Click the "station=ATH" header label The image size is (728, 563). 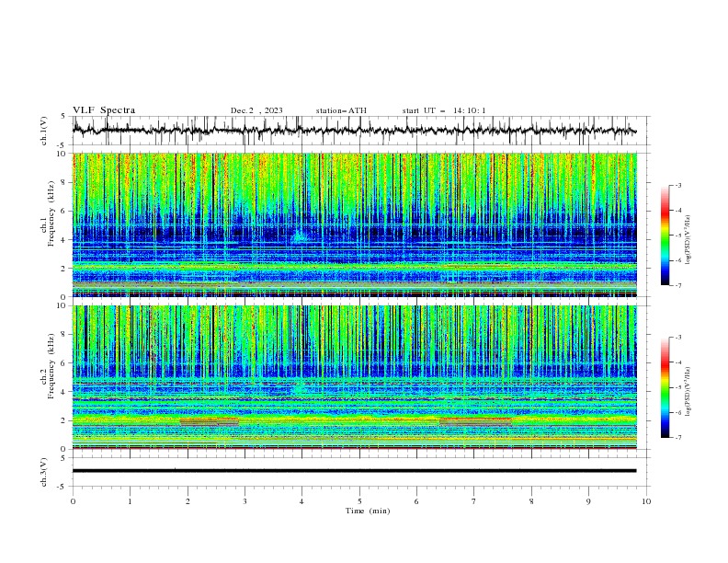pos(341,110)
